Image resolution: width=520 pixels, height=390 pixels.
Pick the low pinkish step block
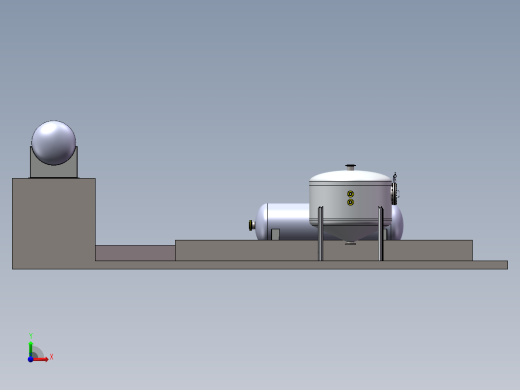(135, 253)
